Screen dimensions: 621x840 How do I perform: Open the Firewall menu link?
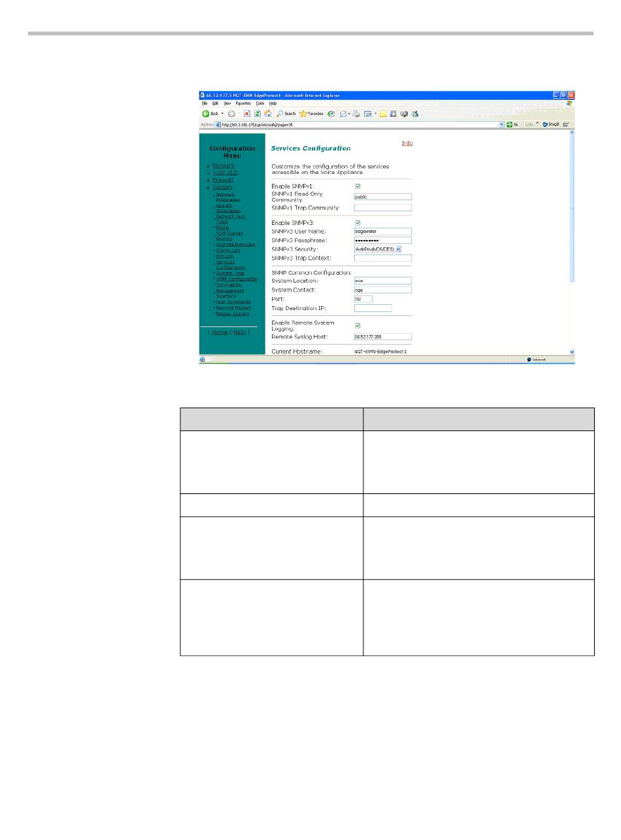222,180
